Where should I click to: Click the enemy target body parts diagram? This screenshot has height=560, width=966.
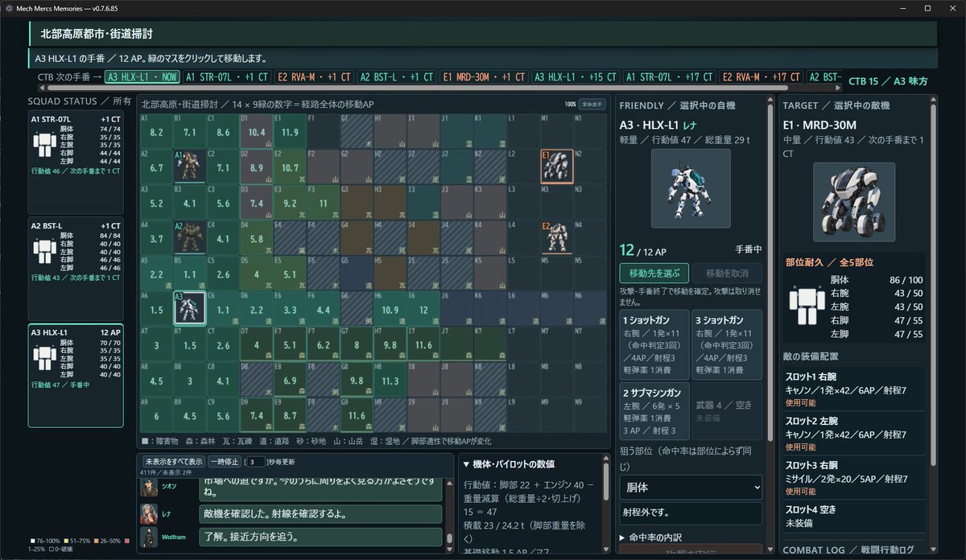(806, 307)
